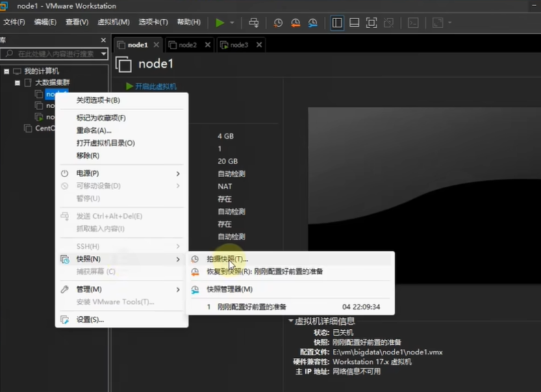The width and height of the screenshot is (541, 392).
Task: Click the clock icon beside 拍摄快照(T)
Action: 195,259
